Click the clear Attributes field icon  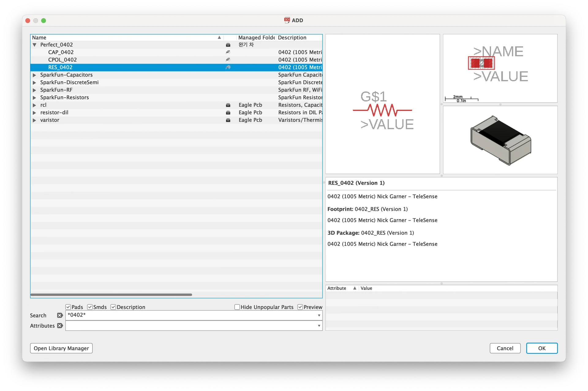tap(60, 326)
